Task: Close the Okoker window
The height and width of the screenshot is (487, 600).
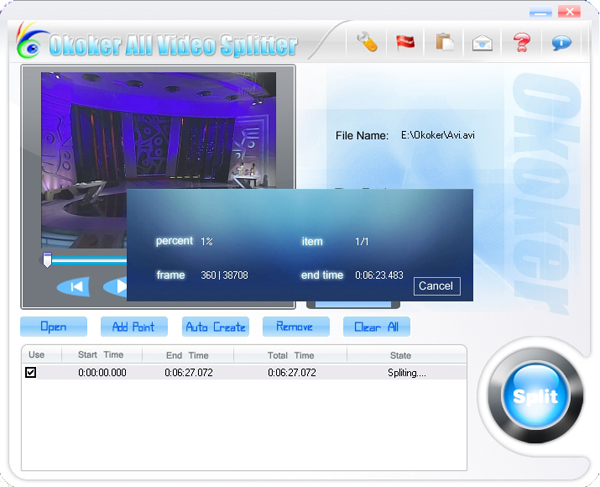Action: [x=569, y=12]
